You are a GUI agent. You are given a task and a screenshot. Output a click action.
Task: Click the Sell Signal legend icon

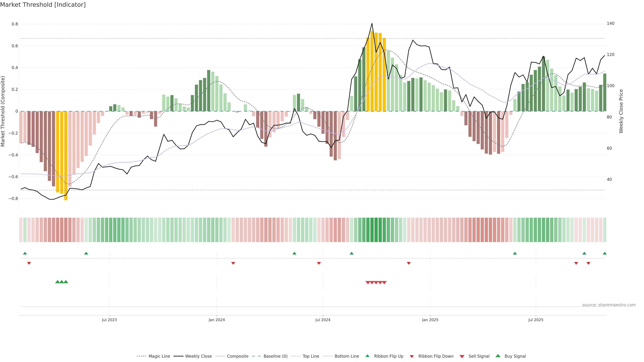pos(462,356)
